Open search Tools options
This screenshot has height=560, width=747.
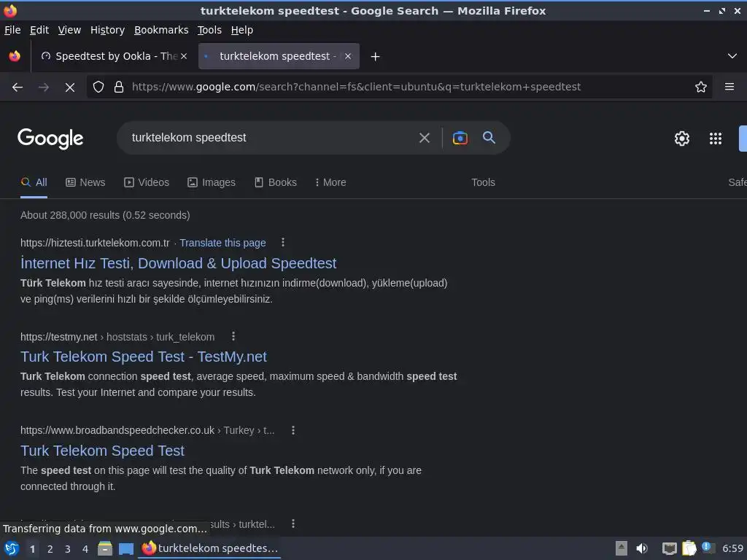(483, 182)
